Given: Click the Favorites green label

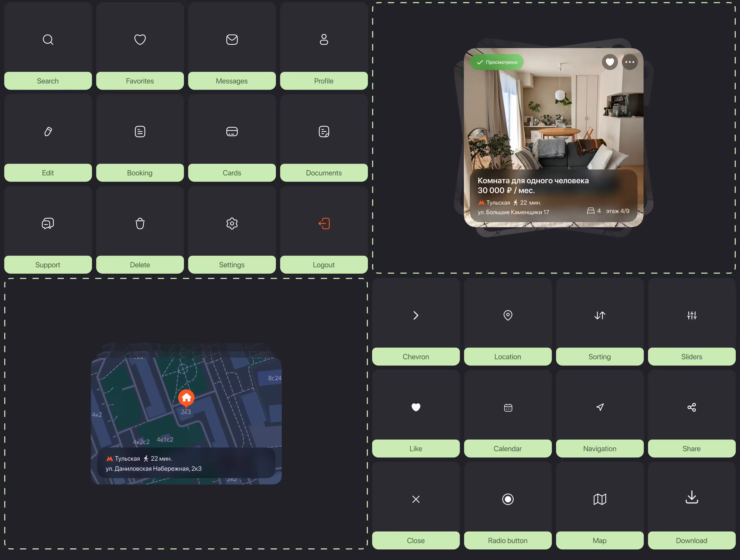Looking at the screenshot, I should click(x=140, y=81).
